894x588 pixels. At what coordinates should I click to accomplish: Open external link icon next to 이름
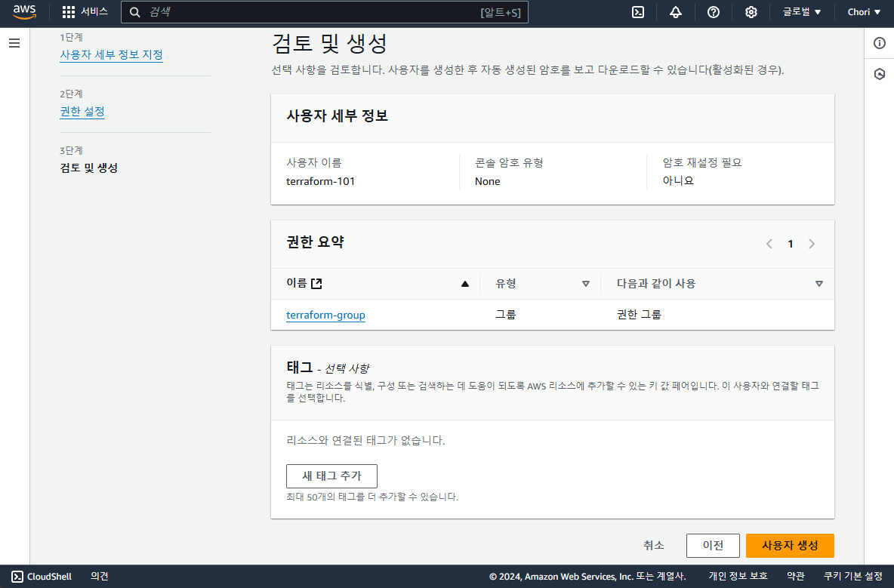316,283
